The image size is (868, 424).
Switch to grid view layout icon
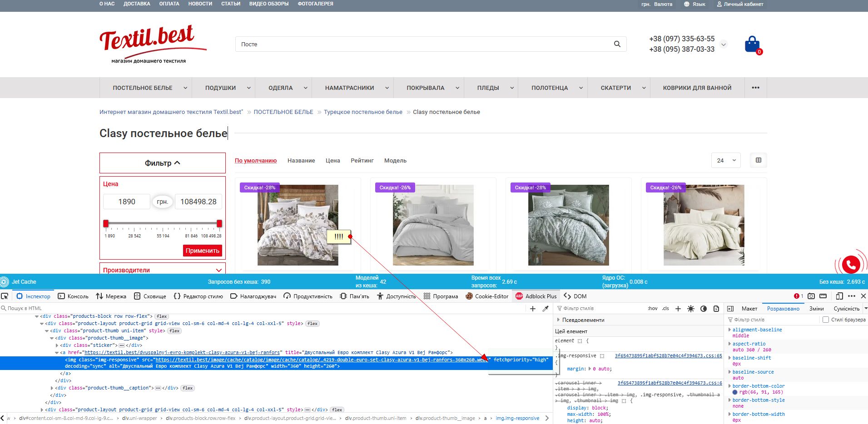coord(758,160)
